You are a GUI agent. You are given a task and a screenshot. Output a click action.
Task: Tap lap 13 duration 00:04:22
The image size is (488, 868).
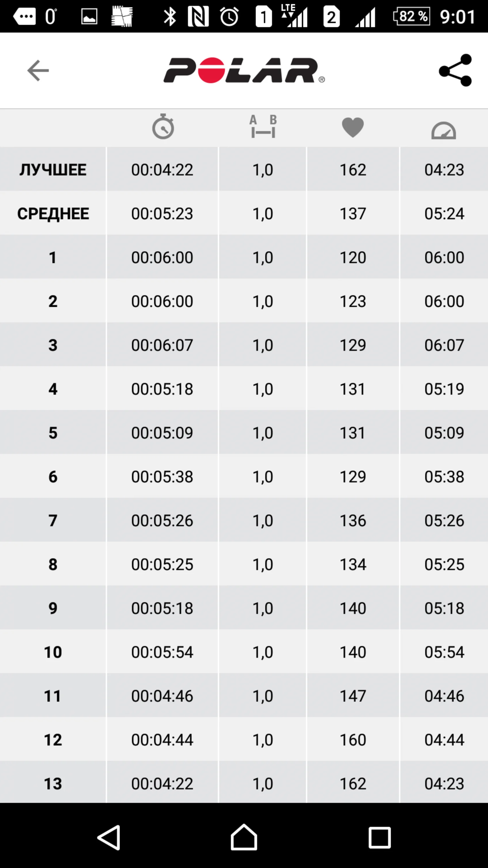coord(162,784)
